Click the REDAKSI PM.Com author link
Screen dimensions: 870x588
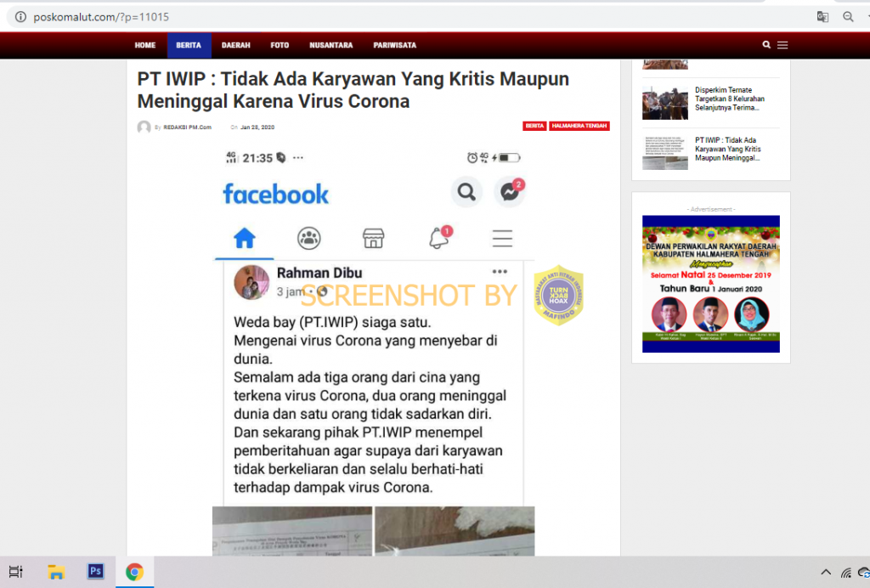188,127
